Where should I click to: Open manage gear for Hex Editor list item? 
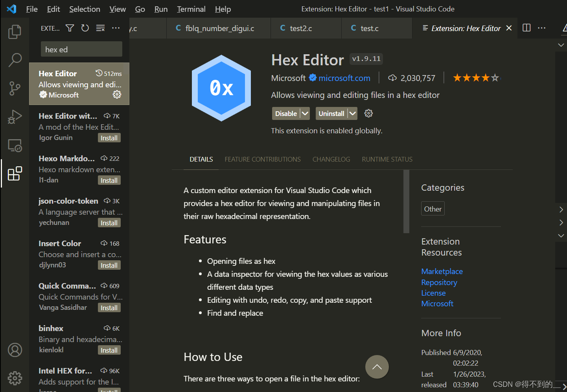pos(117,94)
